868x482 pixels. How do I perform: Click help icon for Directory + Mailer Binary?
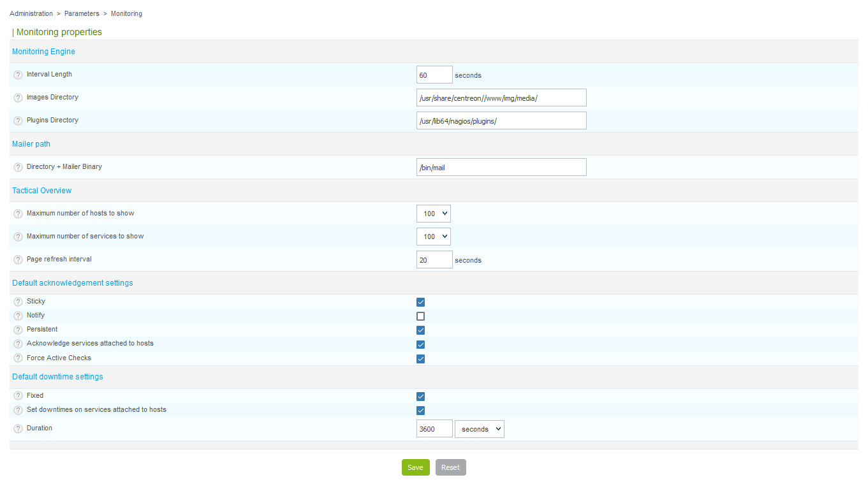18,168
